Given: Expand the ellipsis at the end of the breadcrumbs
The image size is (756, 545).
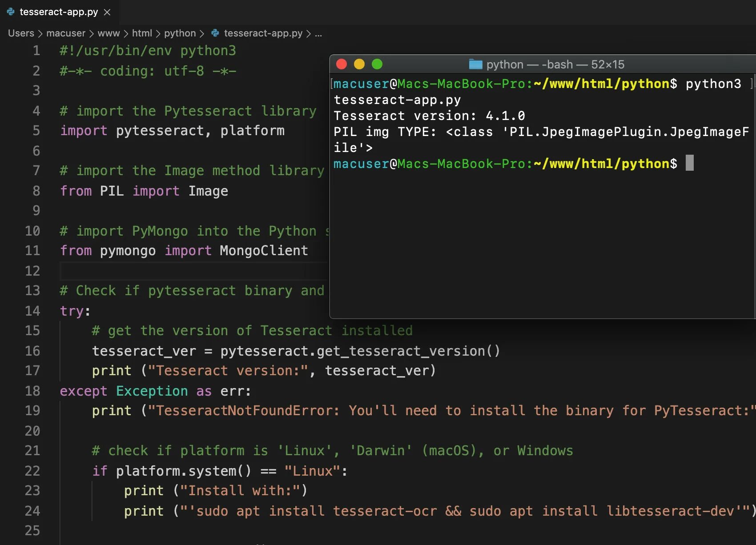Looking at the screenshot, I should click(318, 33).
